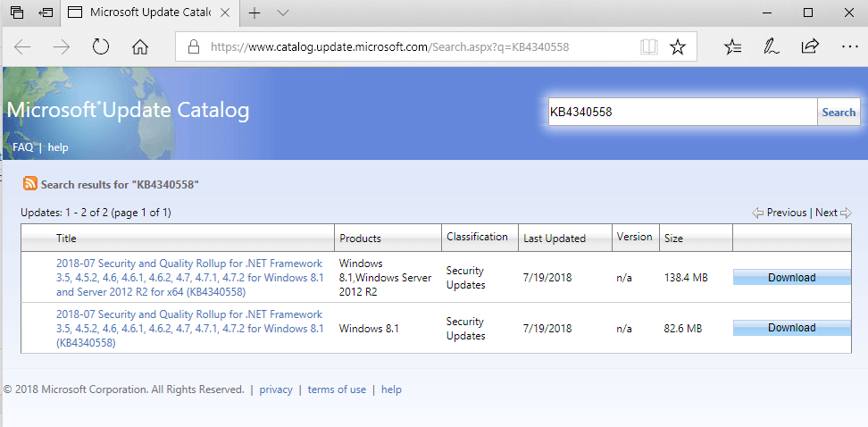Subscribe via the RSS feed icon
The width and height of the screenshot is (868, 427).
tap(30, 184)
